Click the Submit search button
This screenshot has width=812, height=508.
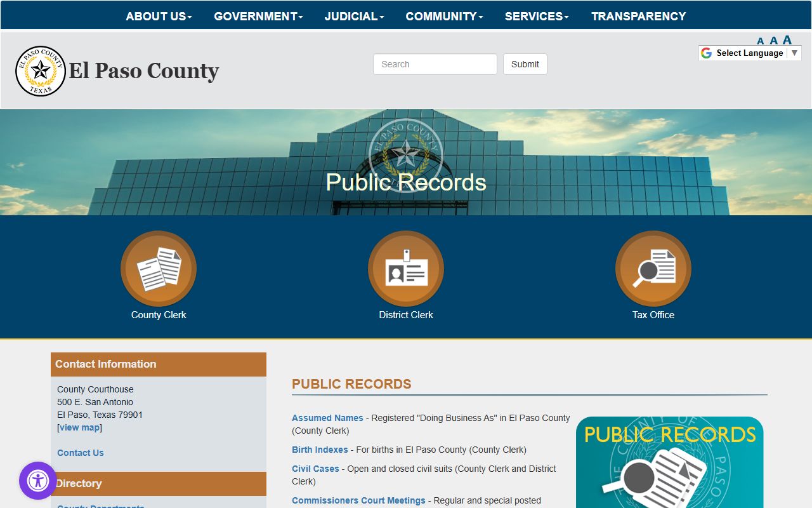525,64
